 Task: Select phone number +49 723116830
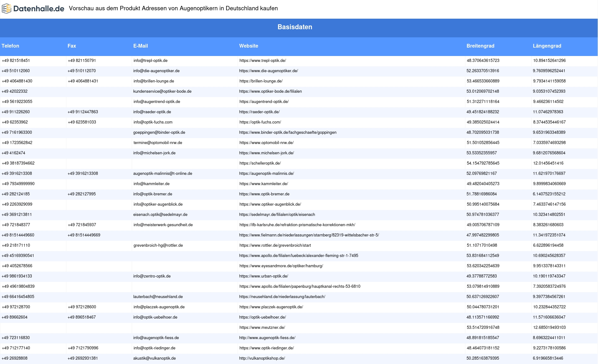coord(16,338)
